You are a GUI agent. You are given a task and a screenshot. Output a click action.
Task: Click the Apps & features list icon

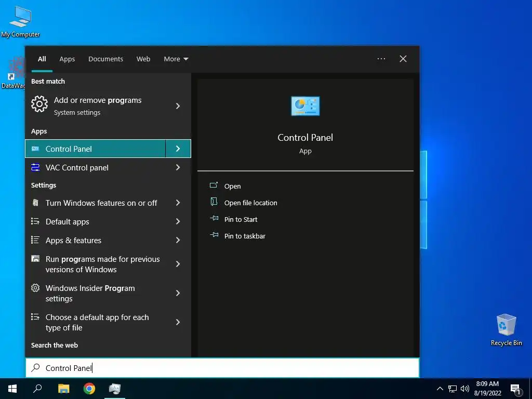35,240
